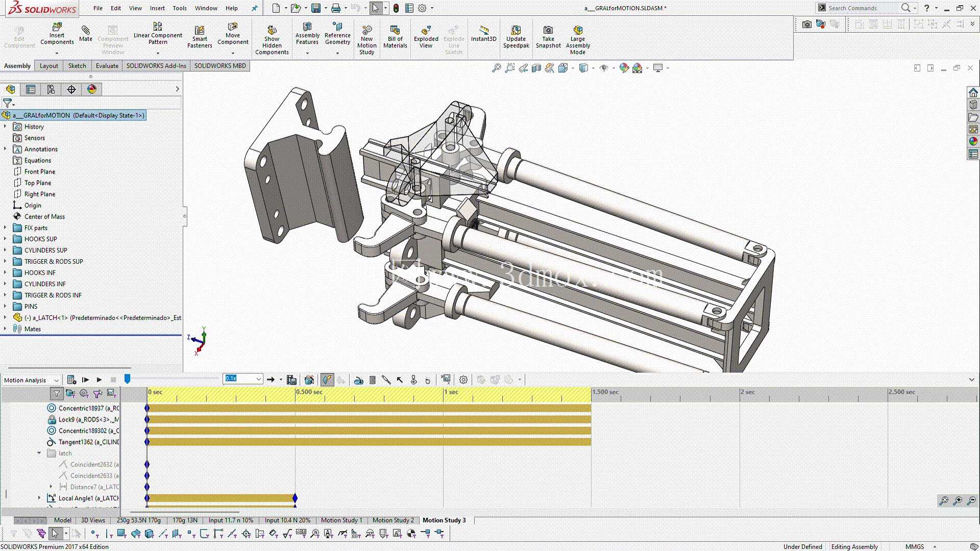Open the FeatureManager design tree tab
Viewport: 980px width, 551px height.
click(11, 89)
